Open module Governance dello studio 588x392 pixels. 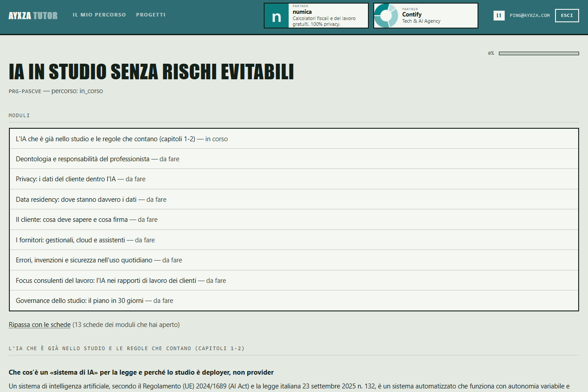click(294, 301)
